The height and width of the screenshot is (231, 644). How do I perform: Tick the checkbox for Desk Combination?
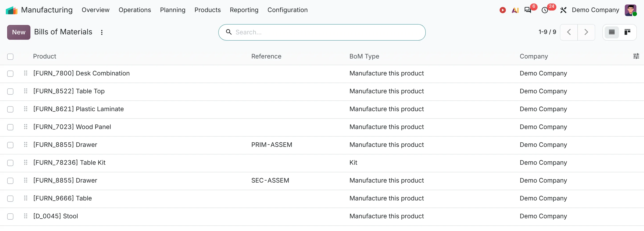pyautogui.click(x=10, y=74)
